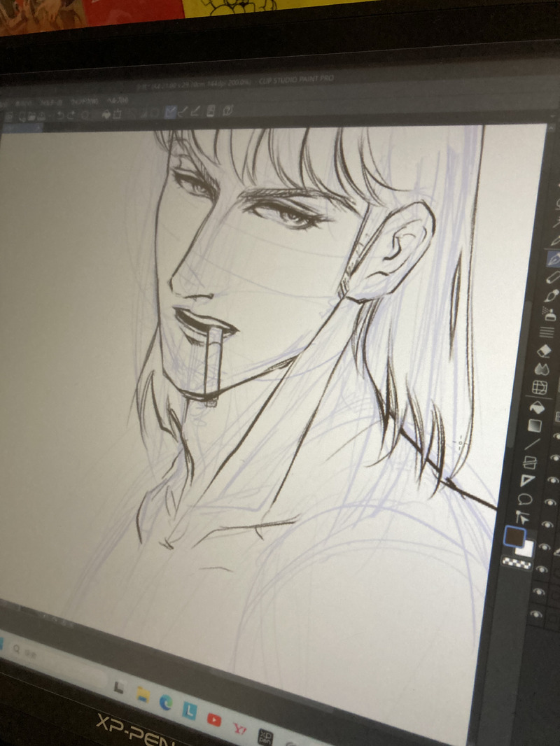The height and width of the screenshot is (746, 560).
Task: Click the CLIP STUDIO PAINT PRO title text
Action: (296, 80)
